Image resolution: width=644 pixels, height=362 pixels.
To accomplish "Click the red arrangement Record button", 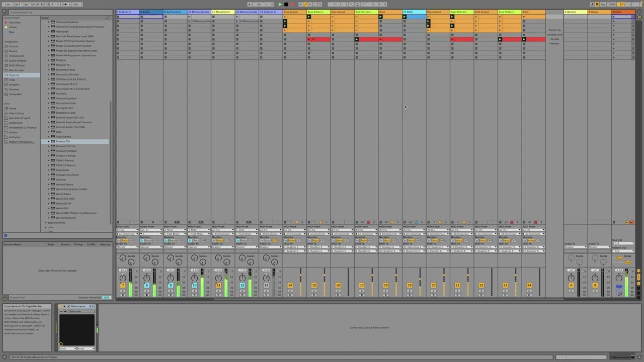I will [292, 5].
